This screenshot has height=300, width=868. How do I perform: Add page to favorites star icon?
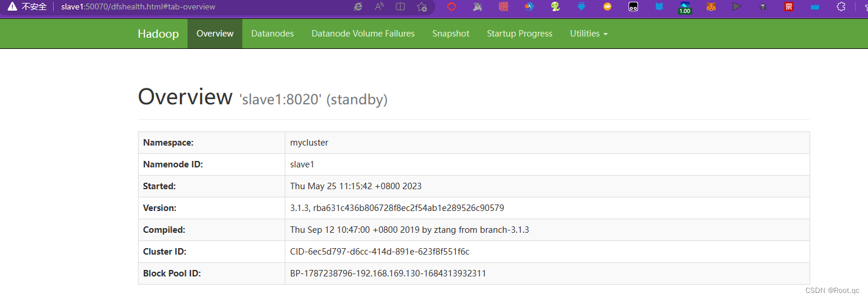422,7
